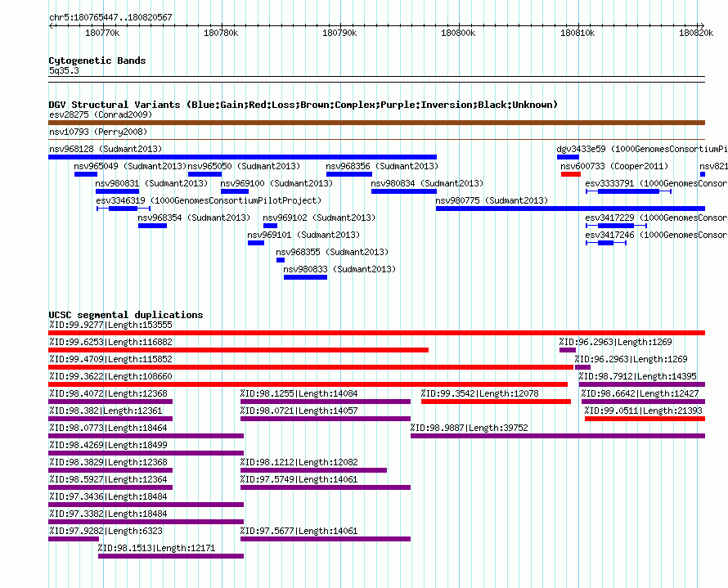This screenshot has height=588, width=728.
Task: Click the %ID:98.6642|Length:12427 duplication label
Action: pyautogui.click(x=640, y=393)
